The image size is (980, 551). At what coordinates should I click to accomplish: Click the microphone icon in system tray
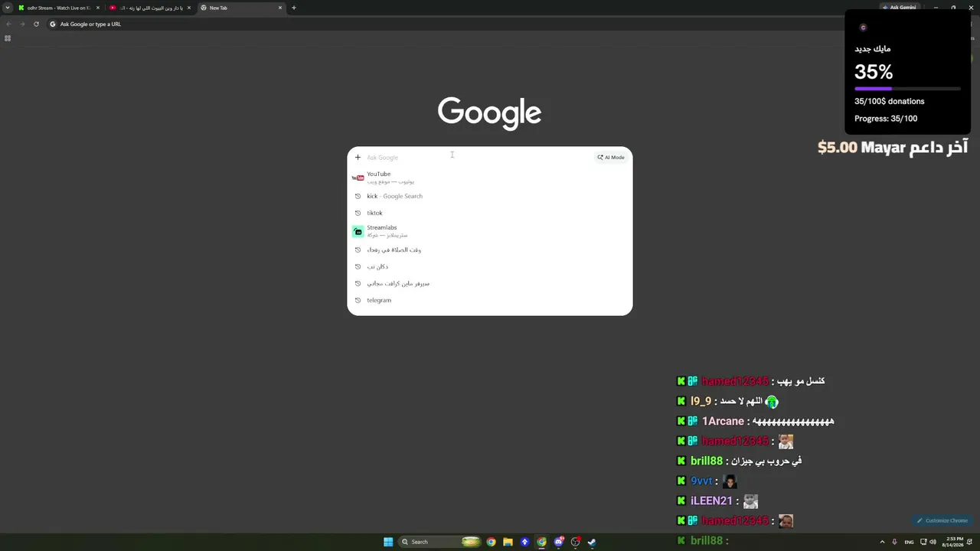(x=894, y=542)
